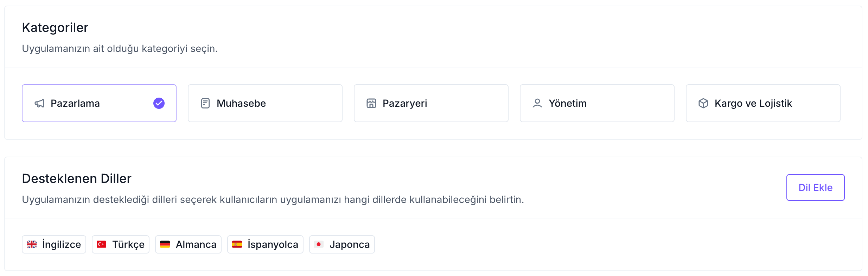
Task: Click the Turkish flag icon beside Türkçe
Action: click(x=102, y=244)
